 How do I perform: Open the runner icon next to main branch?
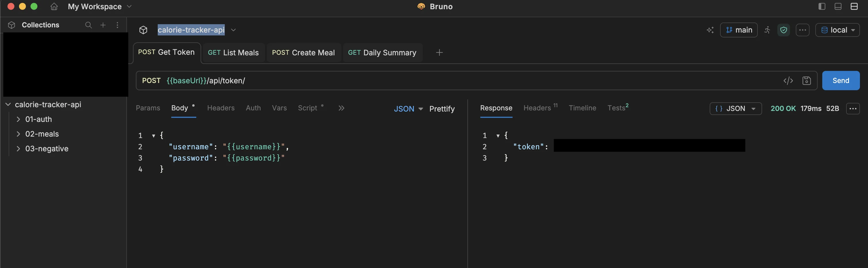pyautogui.click(x=767, y=30)
